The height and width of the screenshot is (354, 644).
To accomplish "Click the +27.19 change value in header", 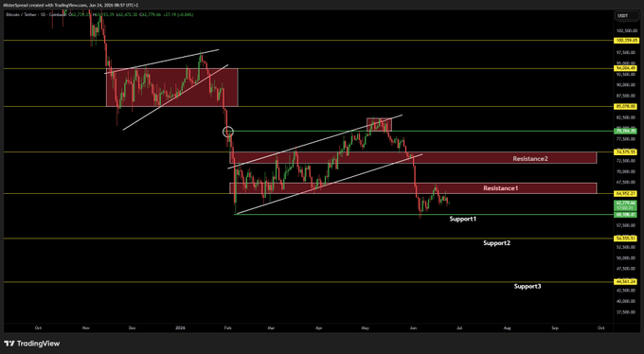I will click(169, 15).
